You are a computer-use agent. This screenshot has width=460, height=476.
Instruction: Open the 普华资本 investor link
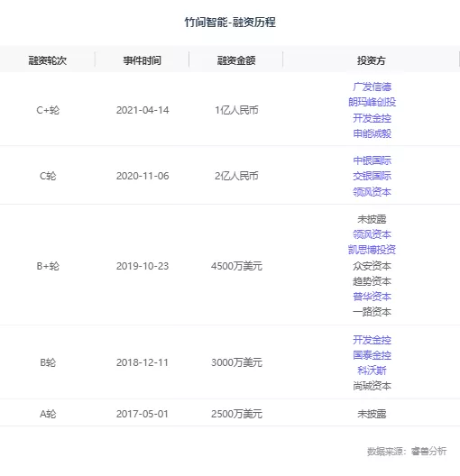point(372,297)
